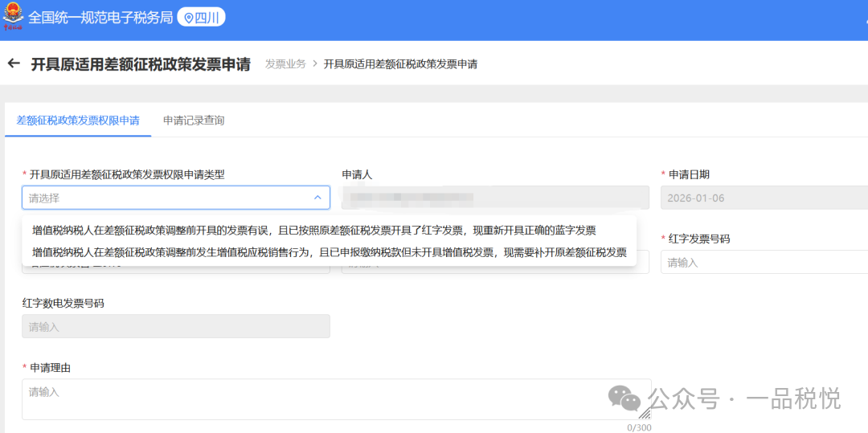Click the last breadcrumb 开具原适用差额征税政策发票申请
The width and height of the screenshot is (868, 433).
tap(400, 64)
